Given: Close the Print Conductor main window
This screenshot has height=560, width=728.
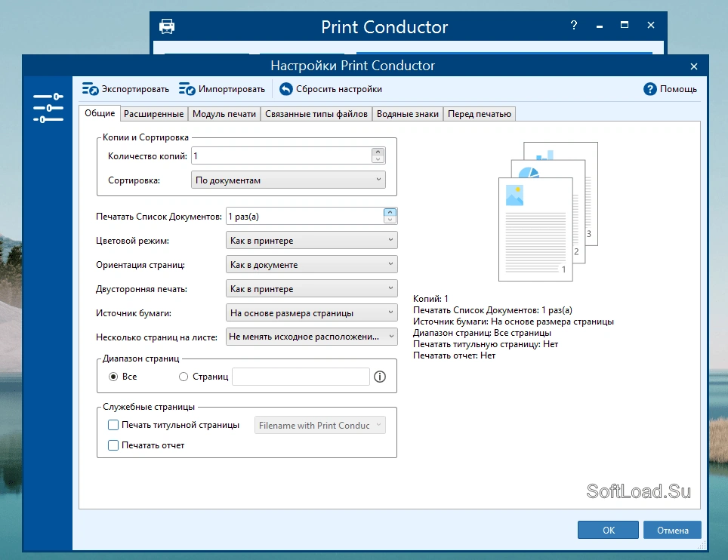Looking at the screenshot, I should point(651,25).
